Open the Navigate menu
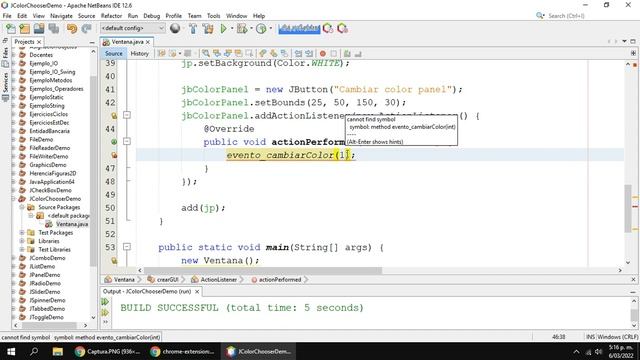 (x=61, y=16)
